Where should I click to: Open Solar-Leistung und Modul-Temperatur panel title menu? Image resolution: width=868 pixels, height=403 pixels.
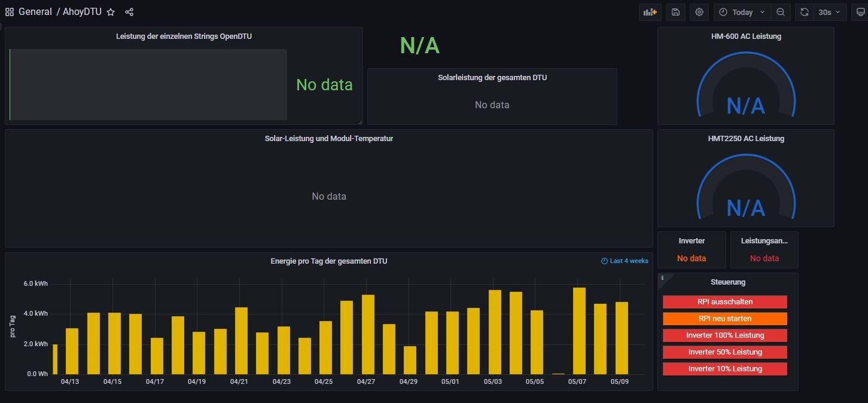tap(328, 139)
